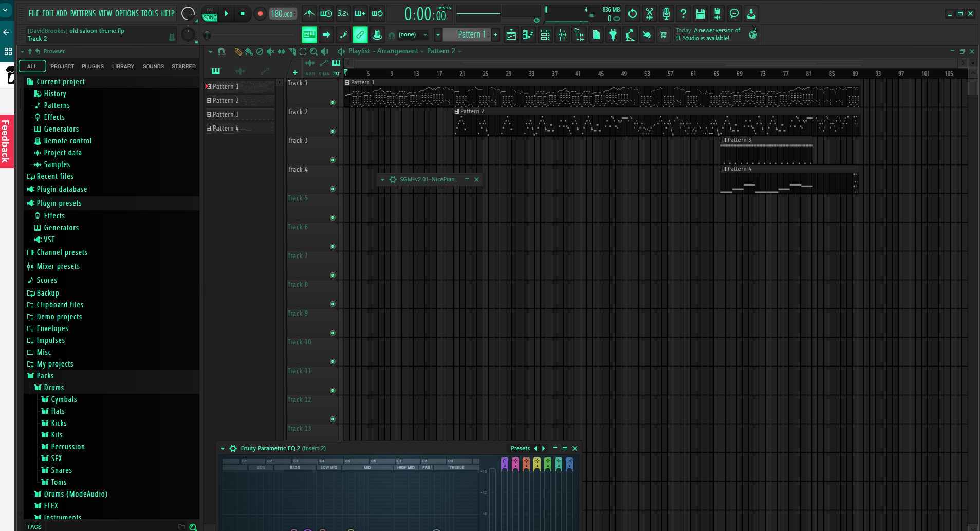This screenshot has height=531, width=980.
Task: Mute Track 2 with its green LED
Action: 332,132
